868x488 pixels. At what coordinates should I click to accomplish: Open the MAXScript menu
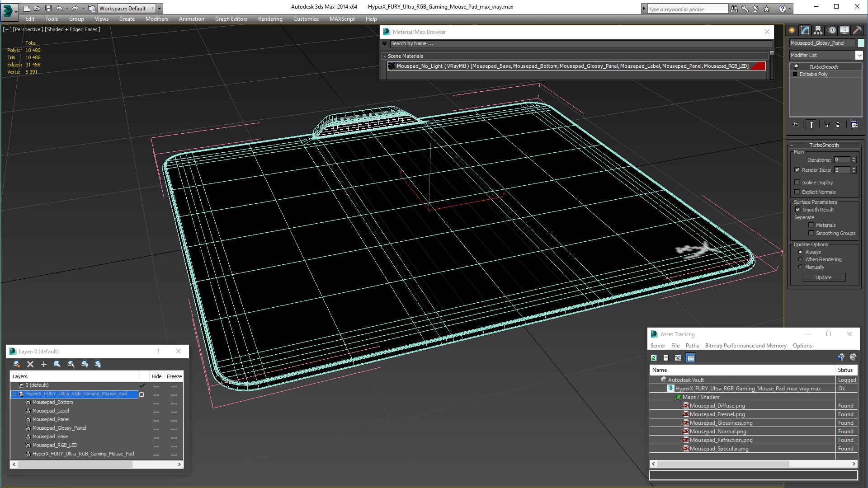click(342, 19)
